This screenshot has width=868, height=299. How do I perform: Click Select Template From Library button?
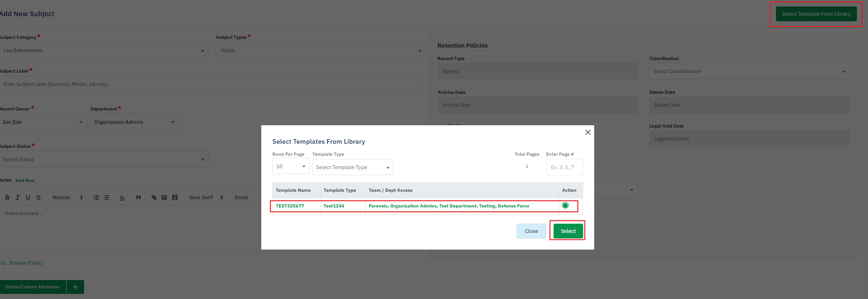tap(816, 14)
